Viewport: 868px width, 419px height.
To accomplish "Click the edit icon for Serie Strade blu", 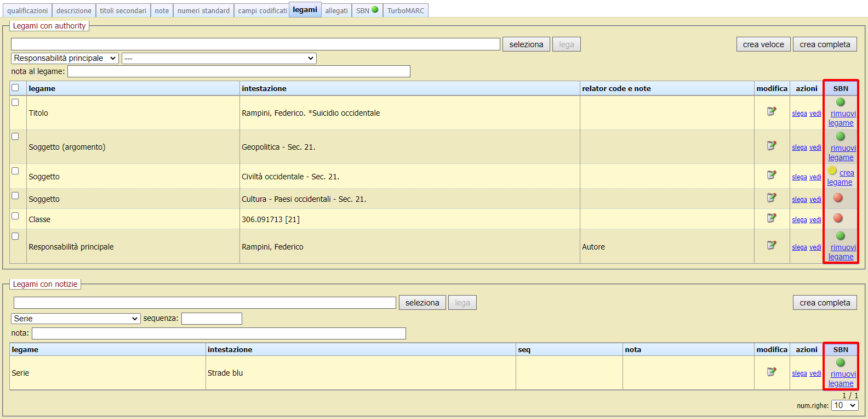I will coord(772,372).
